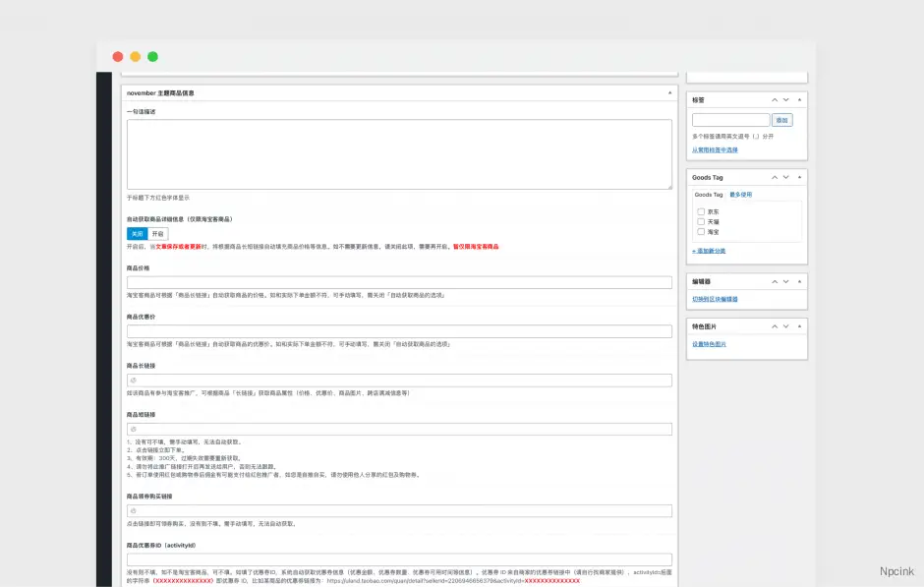Check the 淘宝 goods tag checkbox
924x587 pixels.
click(x=700, y=232)
